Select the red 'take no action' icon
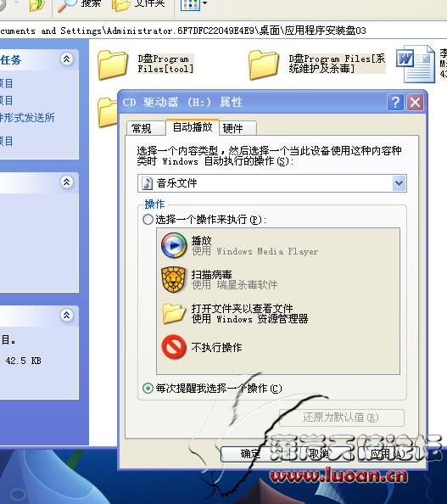Viewport: 447px width, 504px height. tap(174, 347)
